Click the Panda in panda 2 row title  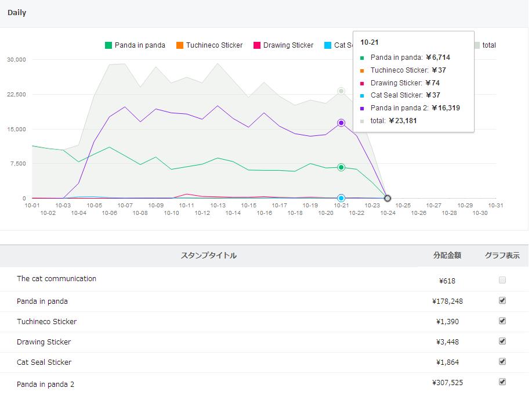(45, 384)
